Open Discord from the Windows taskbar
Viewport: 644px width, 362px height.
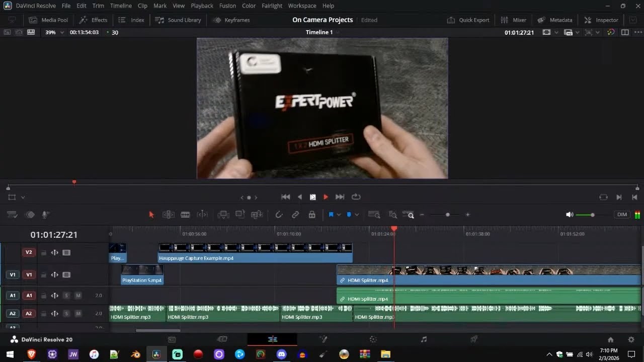[281, 354]
